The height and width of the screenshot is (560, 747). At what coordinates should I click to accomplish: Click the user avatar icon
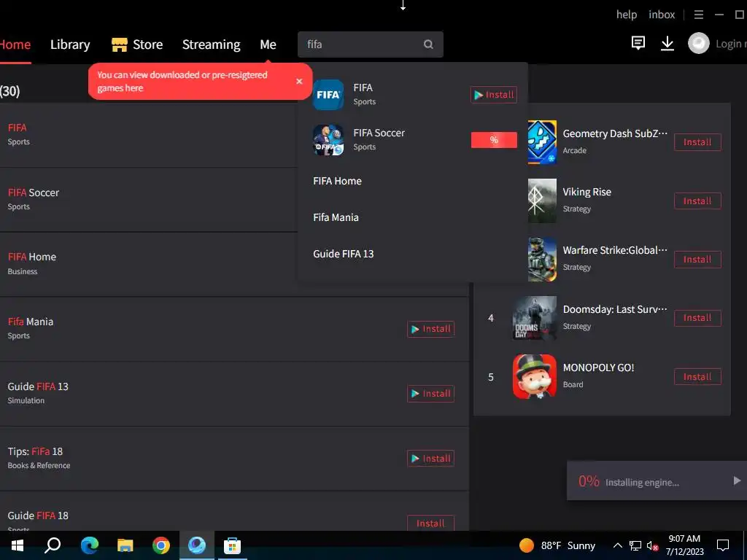tap(698, 43)
